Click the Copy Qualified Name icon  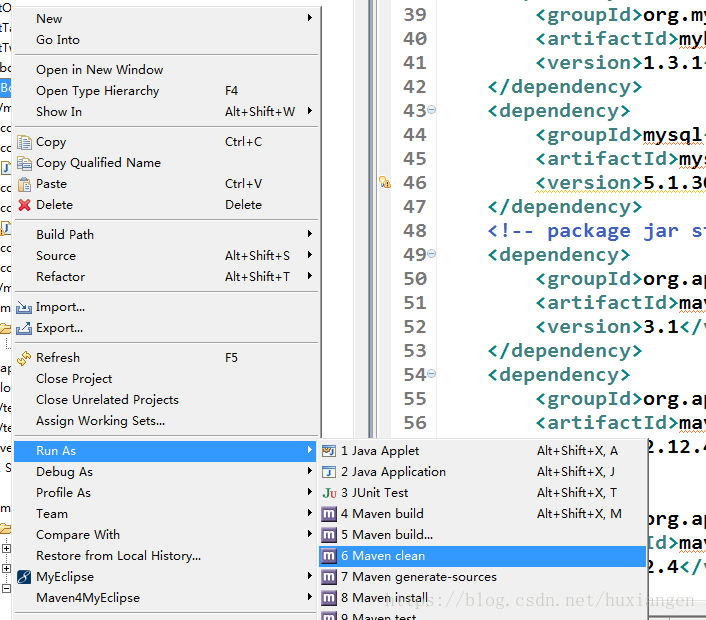[x=24, y=163]
